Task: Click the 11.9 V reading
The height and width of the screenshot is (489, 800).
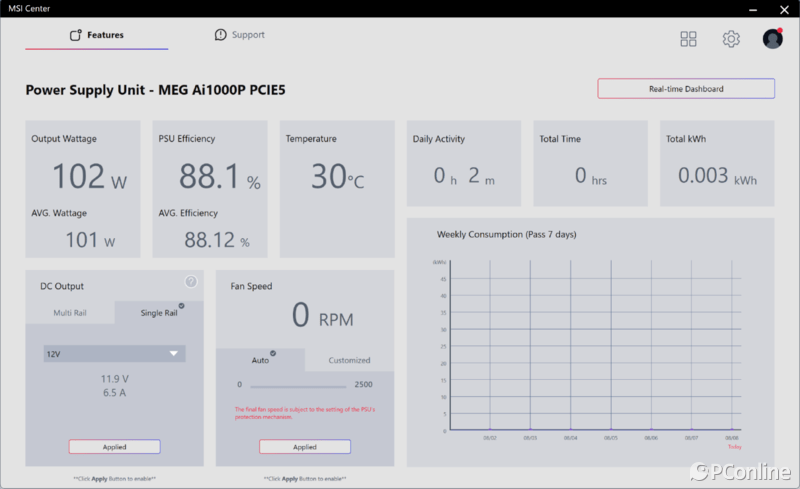Action: (114, 379)
